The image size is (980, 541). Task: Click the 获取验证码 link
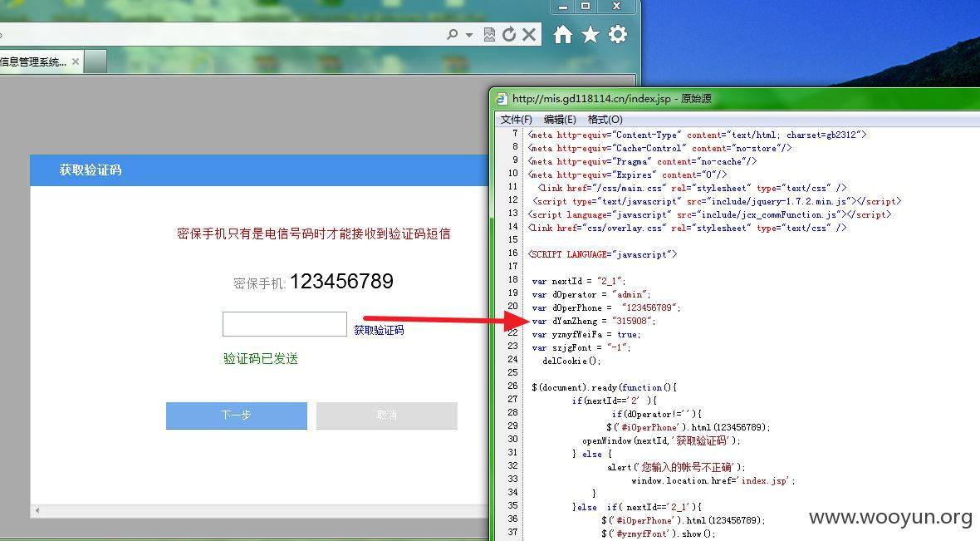[x=379, y=330]
